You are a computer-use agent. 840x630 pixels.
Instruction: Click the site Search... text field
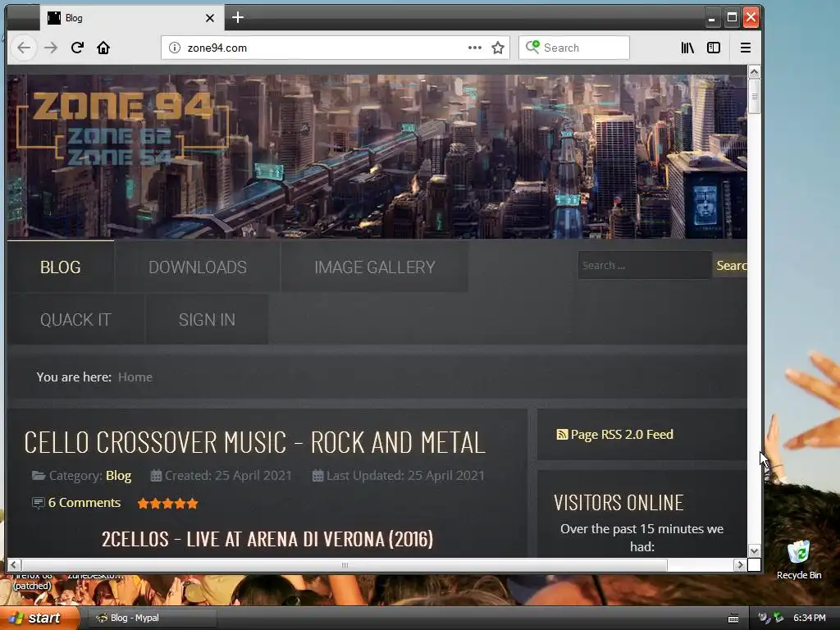645,265
